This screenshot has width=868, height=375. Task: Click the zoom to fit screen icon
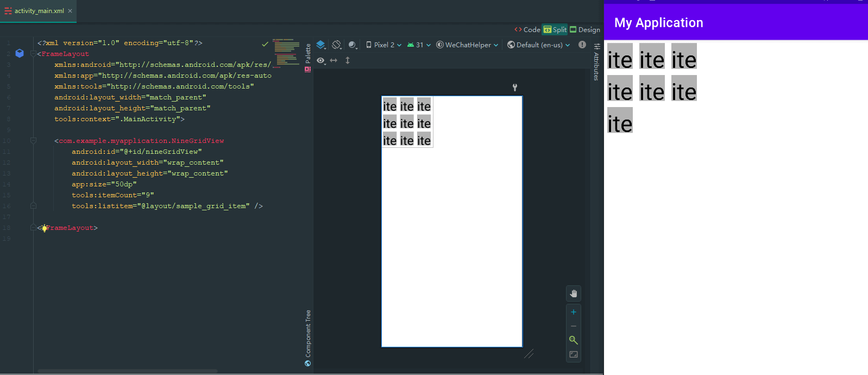pos(574,340)
